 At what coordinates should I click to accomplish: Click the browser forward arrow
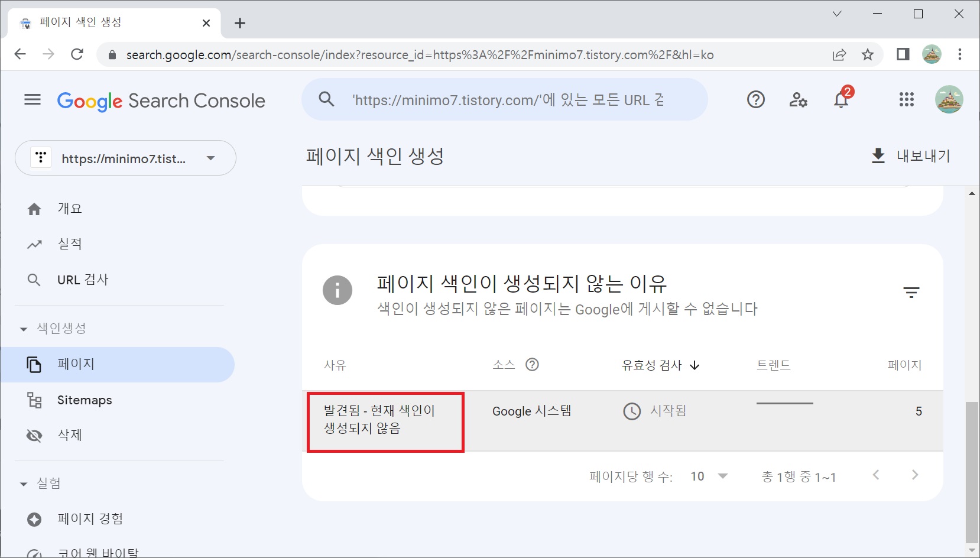tap(48, 54)
